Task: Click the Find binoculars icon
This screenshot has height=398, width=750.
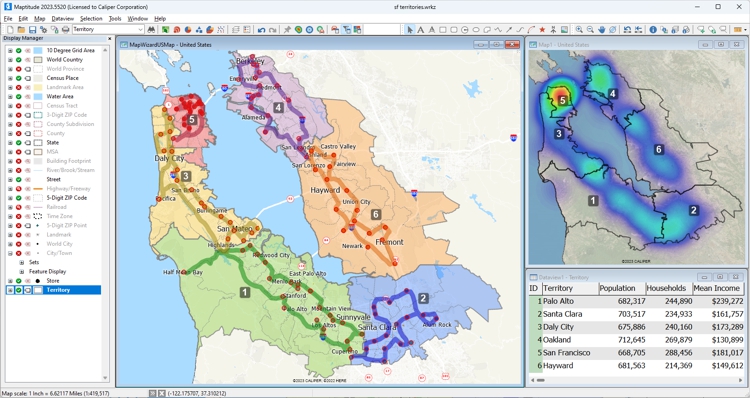Action: point(151,30)
